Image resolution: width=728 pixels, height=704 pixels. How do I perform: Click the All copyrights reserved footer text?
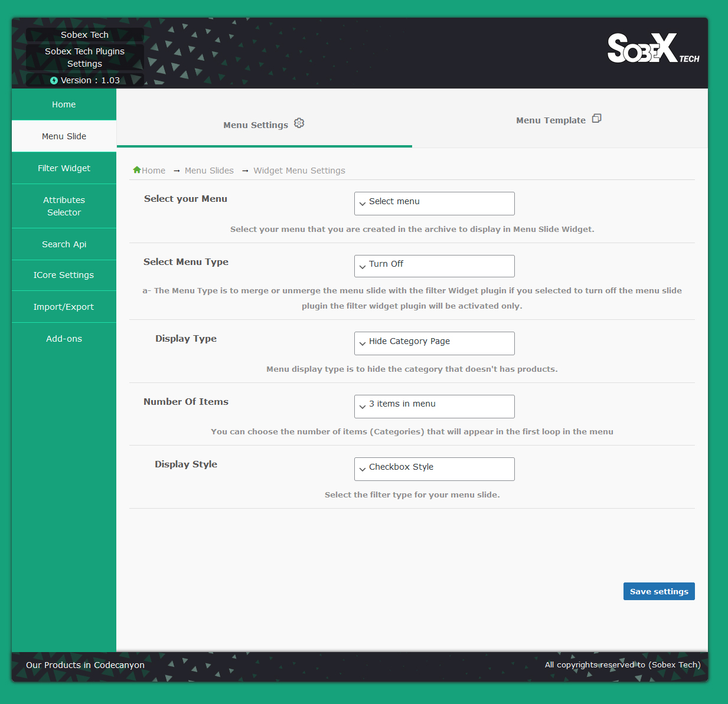click(622, 665)
